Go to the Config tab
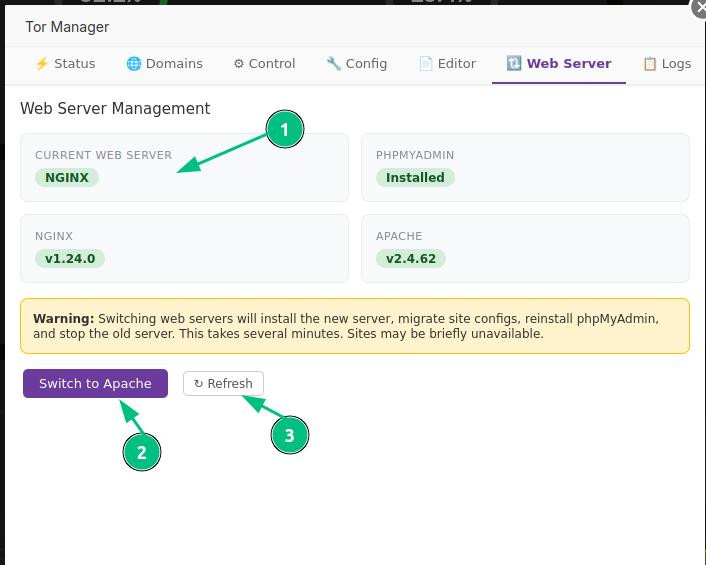The height and width of the screenshot is (565, 706). pos(357,63)
